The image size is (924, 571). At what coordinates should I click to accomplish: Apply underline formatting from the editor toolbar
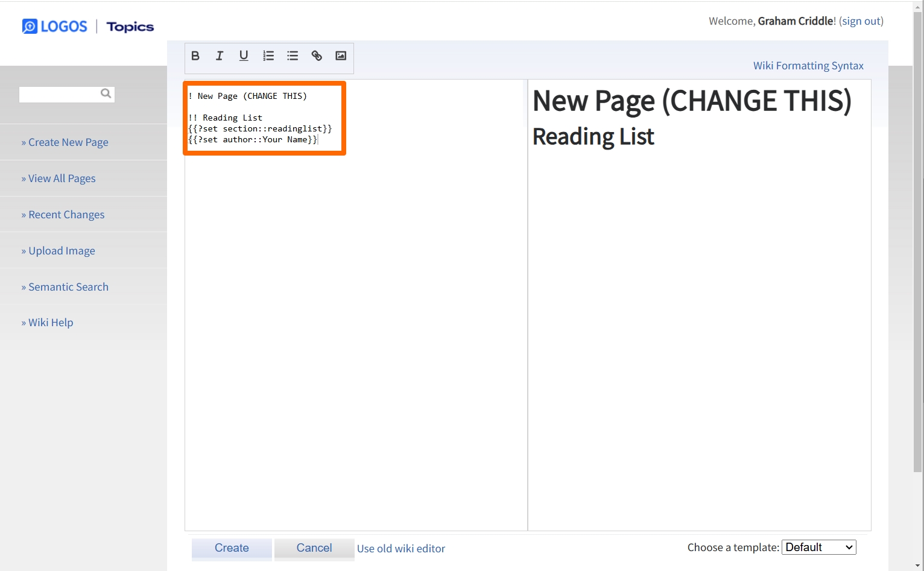[244, 56]
